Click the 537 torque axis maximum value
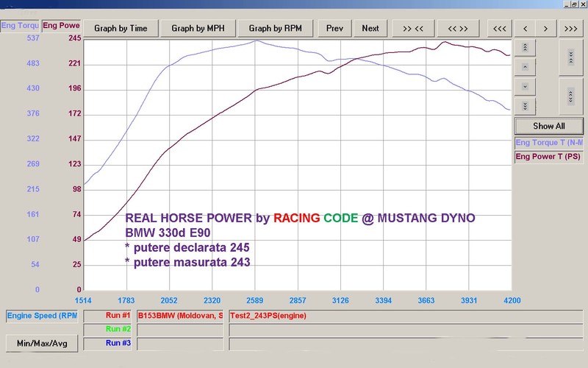Image resolution: width=588 pixels, height=368 pixels. (33, 38)
